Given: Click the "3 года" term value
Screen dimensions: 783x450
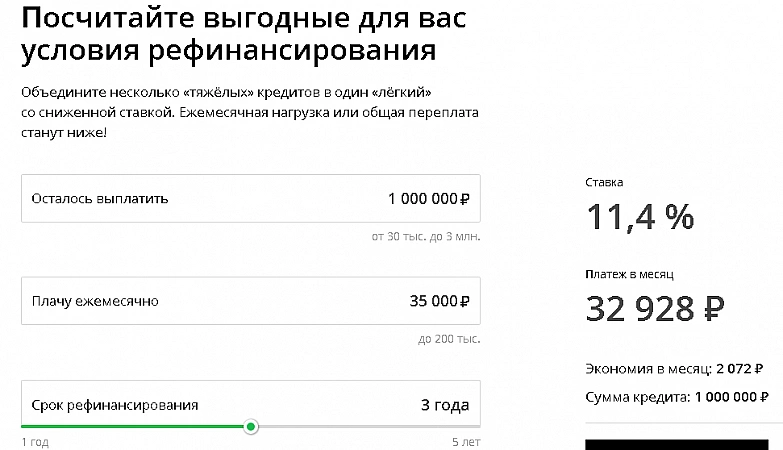Looking at the screenshot, I should (x=444, y=405).
